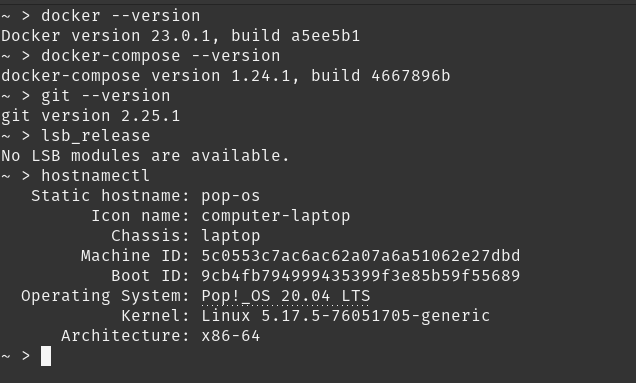Viewport: 636px width, 383px height.
Task: Click the Machine ID hexadecimal value
Action: click(x=361, y=256)
